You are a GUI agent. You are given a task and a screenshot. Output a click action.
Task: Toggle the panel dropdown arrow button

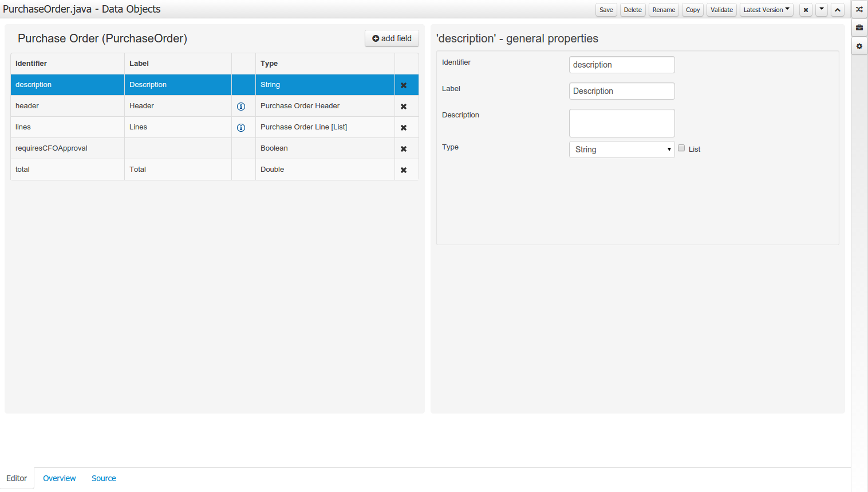(821, 10)
